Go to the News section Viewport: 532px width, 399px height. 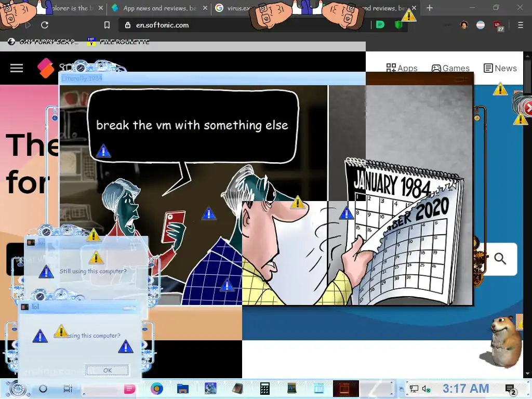[x=500, y=68]
